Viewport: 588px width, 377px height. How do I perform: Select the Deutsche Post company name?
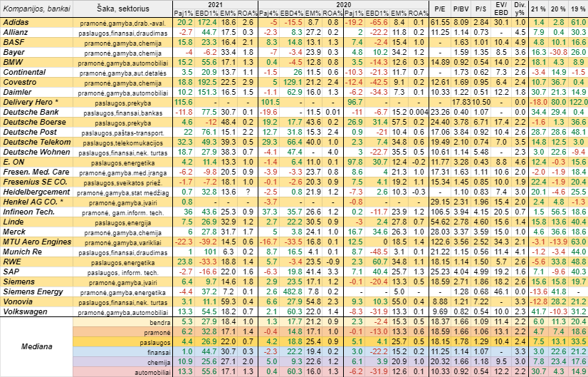(x=36, y=132)
